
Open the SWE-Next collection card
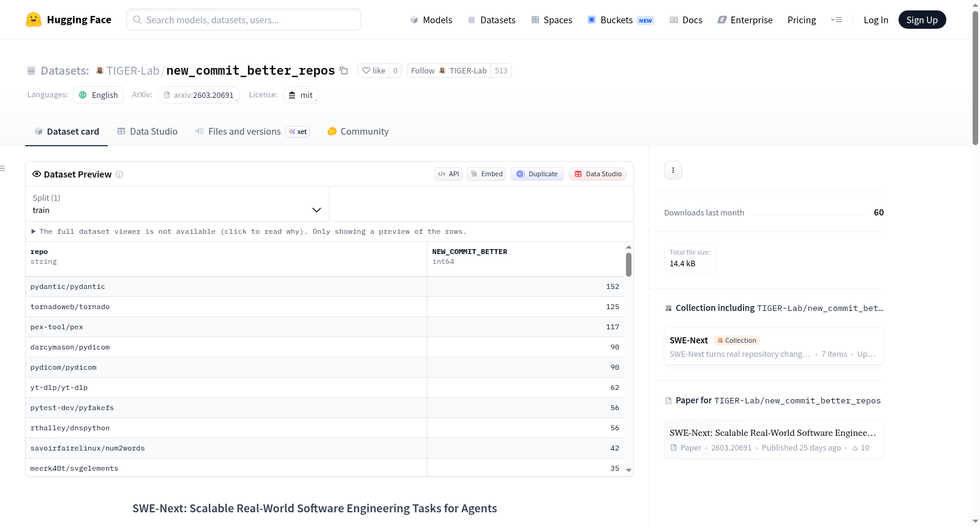[x=774, y=346]
